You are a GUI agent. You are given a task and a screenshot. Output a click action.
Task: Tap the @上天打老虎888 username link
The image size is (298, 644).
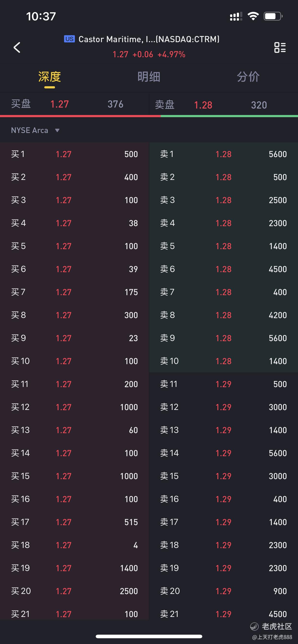(x=272, y=637)
